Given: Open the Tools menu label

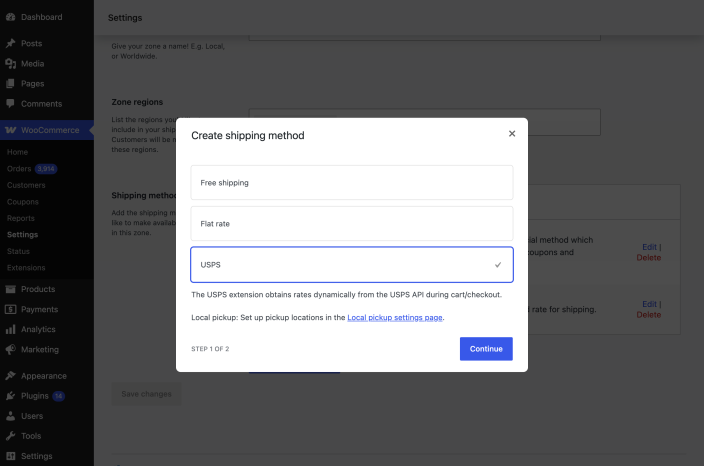Looking at the screenshot, I should 31,436.
